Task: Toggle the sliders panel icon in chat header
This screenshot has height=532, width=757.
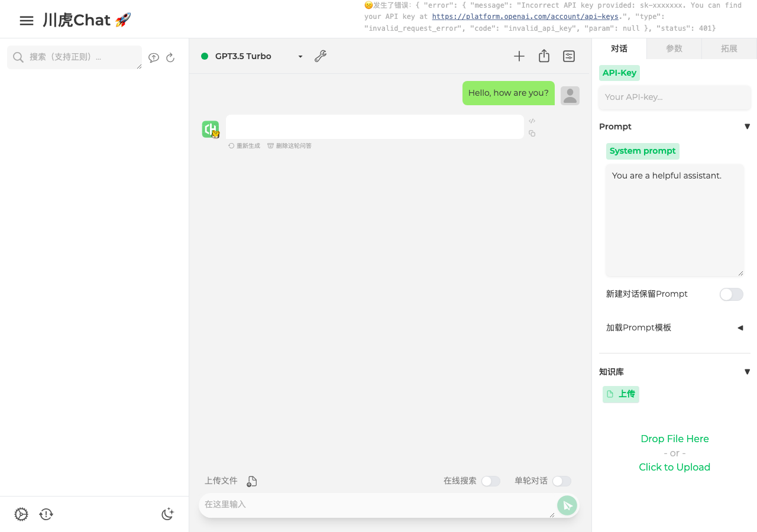Action: pos(569,56)
